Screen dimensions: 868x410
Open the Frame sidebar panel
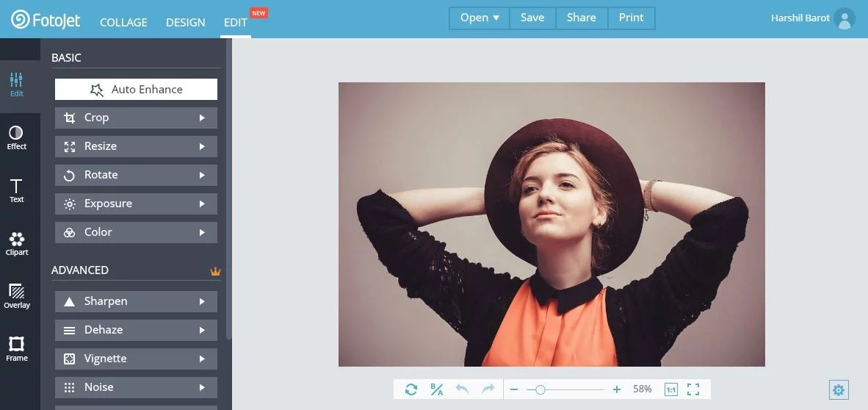[17, 350]
